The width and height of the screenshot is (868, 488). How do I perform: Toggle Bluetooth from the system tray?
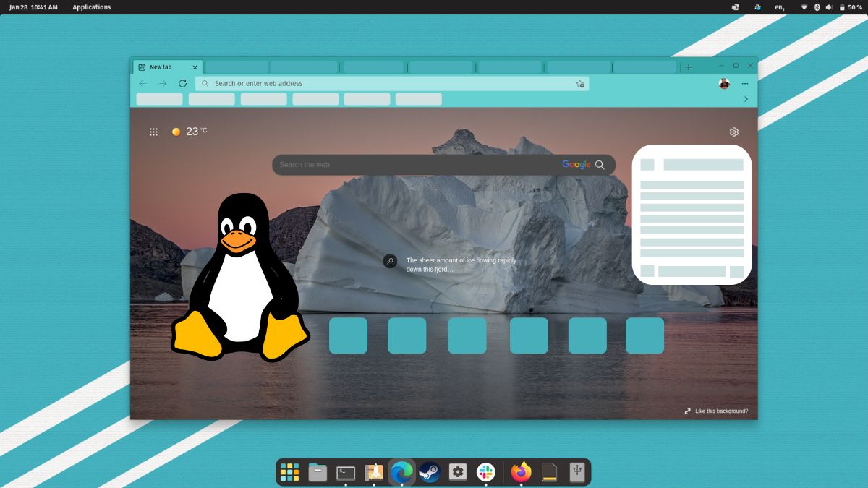pyautogui.click(x=817, y=7)
